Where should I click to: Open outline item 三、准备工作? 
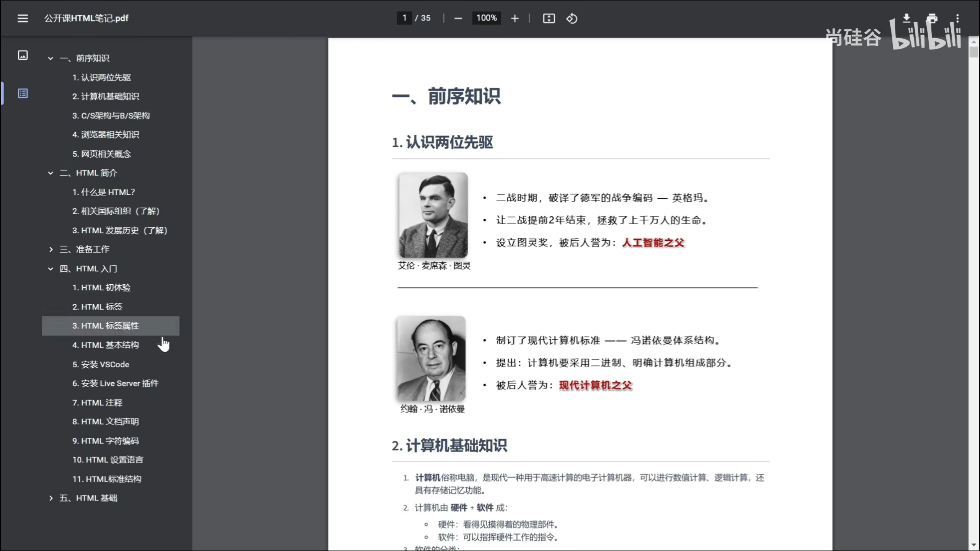coord(84,249)
